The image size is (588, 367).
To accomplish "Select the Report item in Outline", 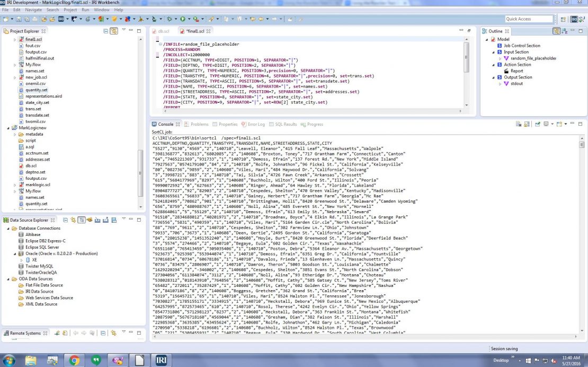I will (x=516, y=71).
